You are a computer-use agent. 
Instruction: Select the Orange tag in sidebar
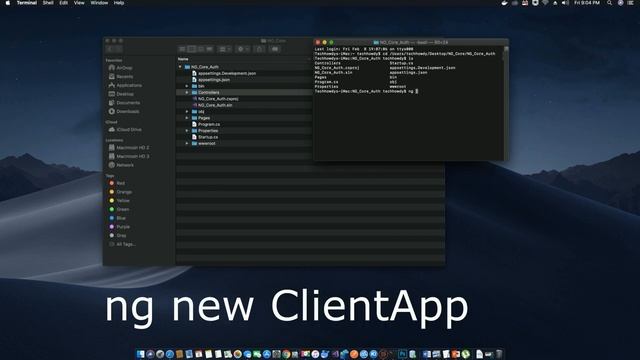120,192
